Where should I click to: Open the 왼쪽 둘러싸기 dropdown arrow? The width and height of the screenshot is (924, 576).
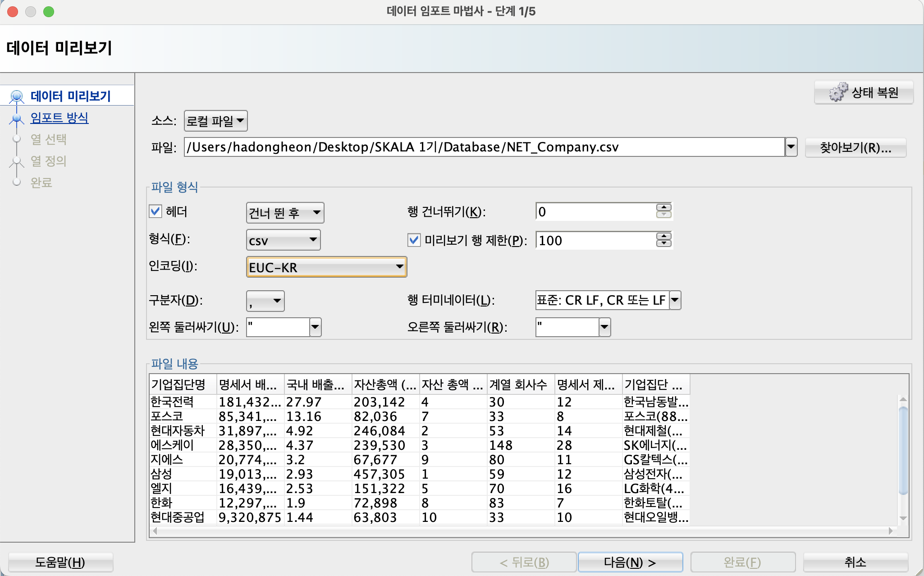tap(316, 327)
